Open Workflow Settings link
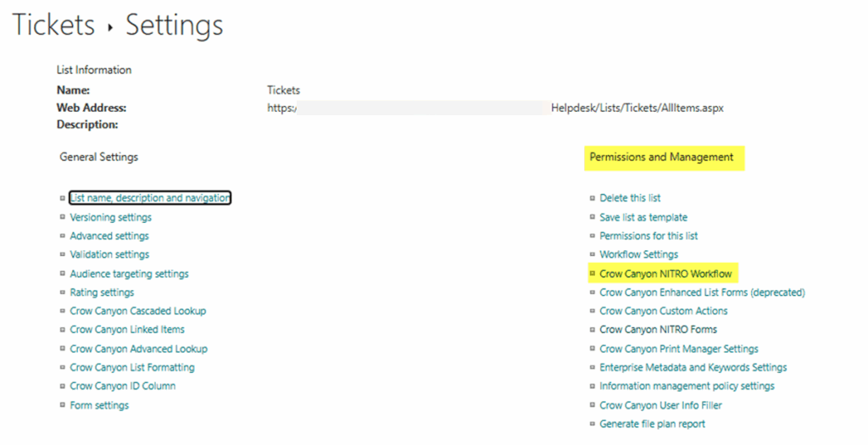 pyautogui.click(x=638, y=255)
